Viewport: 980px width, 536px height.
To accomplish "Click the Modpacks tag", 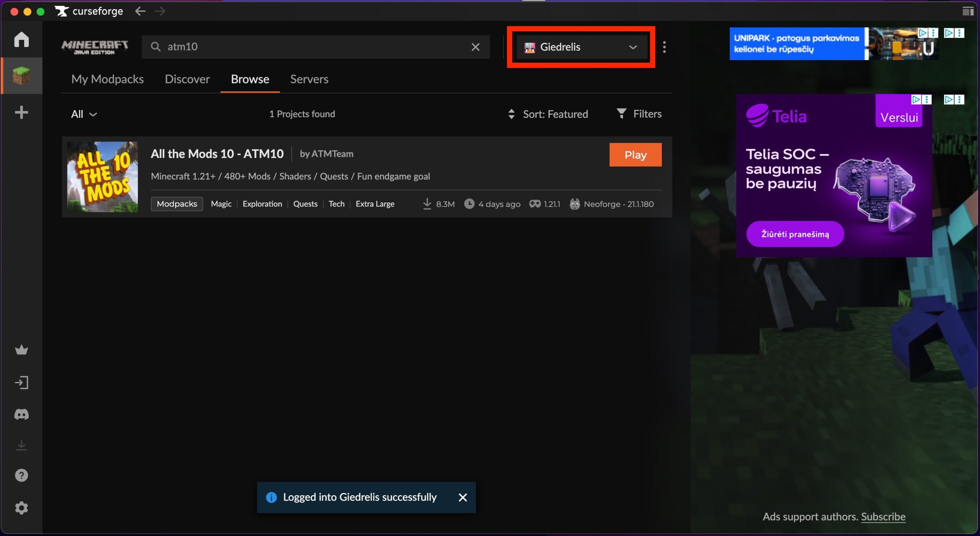I will [x=177, y=204].
